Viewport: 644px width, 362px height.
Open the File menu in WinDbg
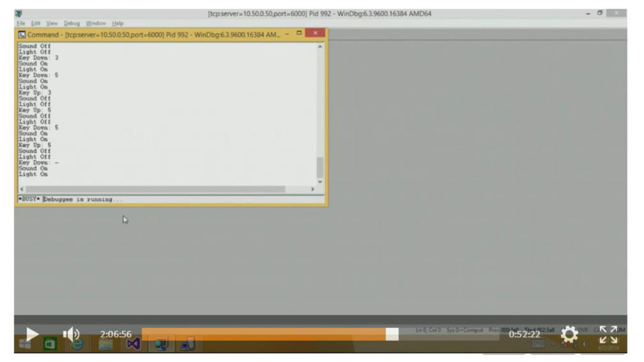[x=21, y=23]
